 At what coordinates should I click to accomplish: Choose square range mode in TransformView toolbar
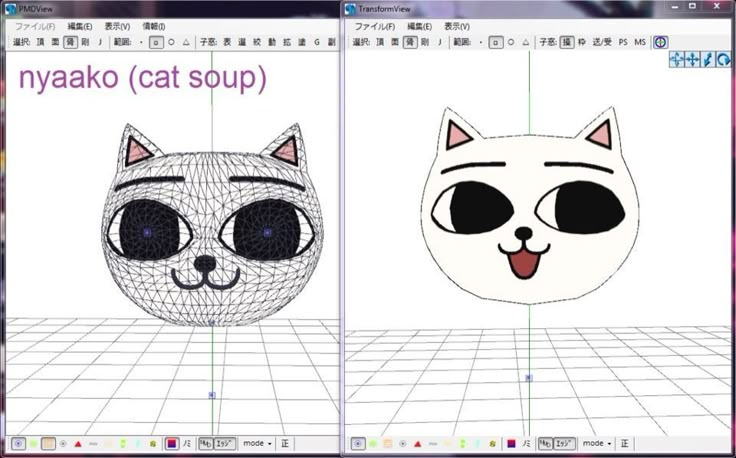tap(496, 42)
